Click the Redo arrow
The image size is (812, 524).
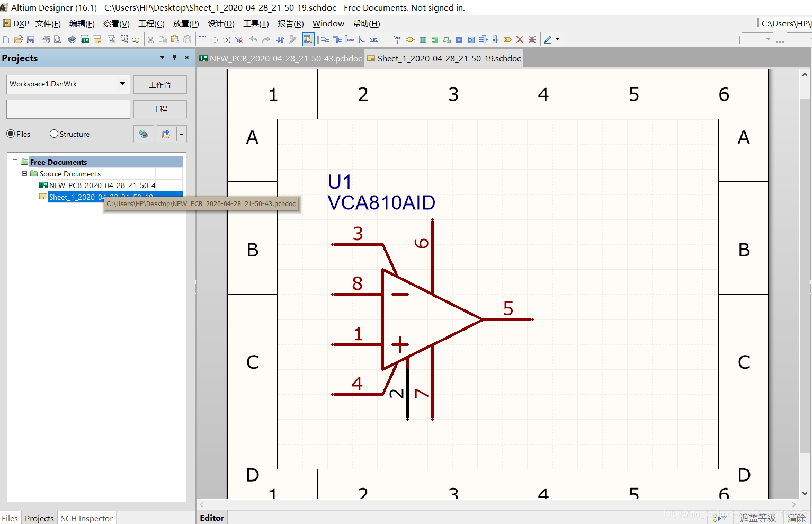[x=266, y=40]
